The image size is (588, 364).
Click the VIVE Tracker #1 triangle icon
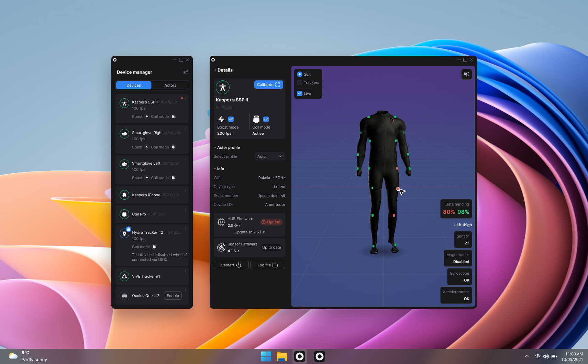(124, 276)
